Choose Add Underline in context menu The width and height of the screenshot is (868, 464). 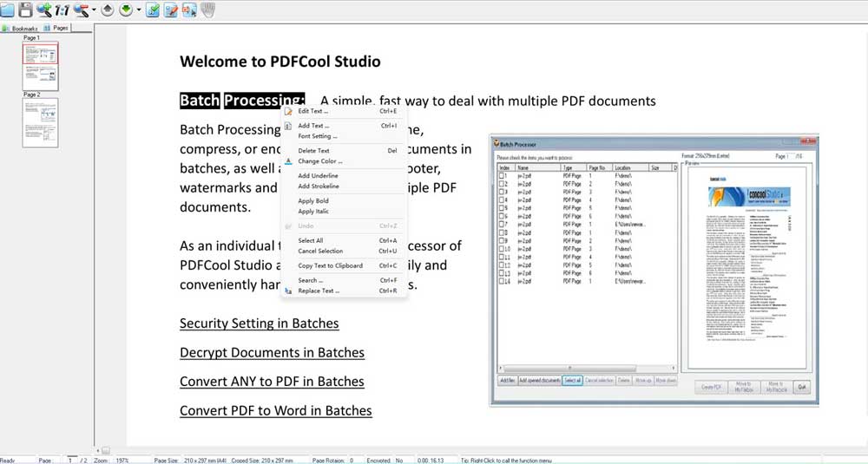coord(343,175)
